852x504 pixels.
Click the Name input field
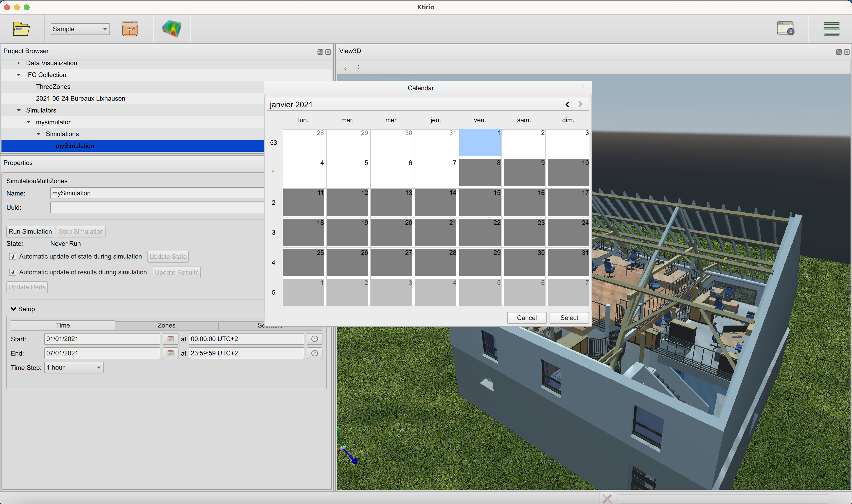[157, 193]
